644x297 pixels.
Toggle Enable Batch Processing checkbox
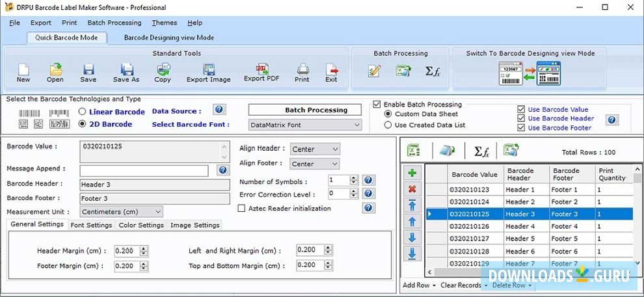pos(377,104)
